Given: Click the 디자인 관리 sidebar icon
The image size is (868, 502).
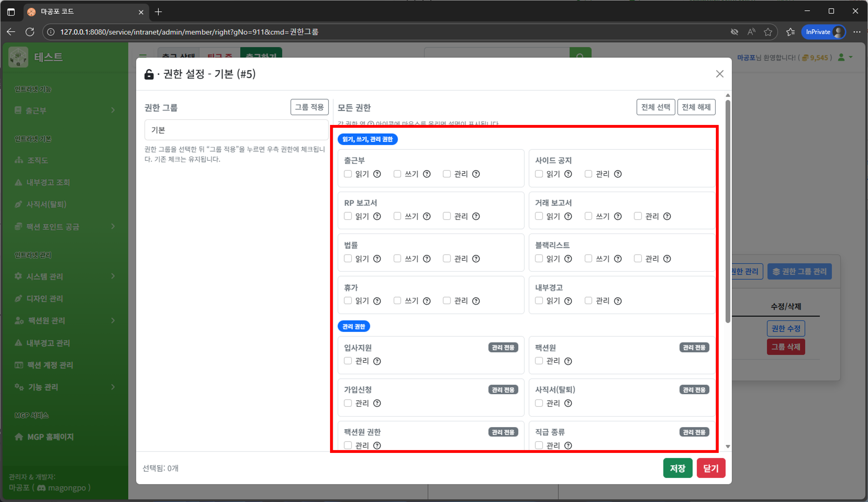Looking at the screenshot, I should point(18,299).
